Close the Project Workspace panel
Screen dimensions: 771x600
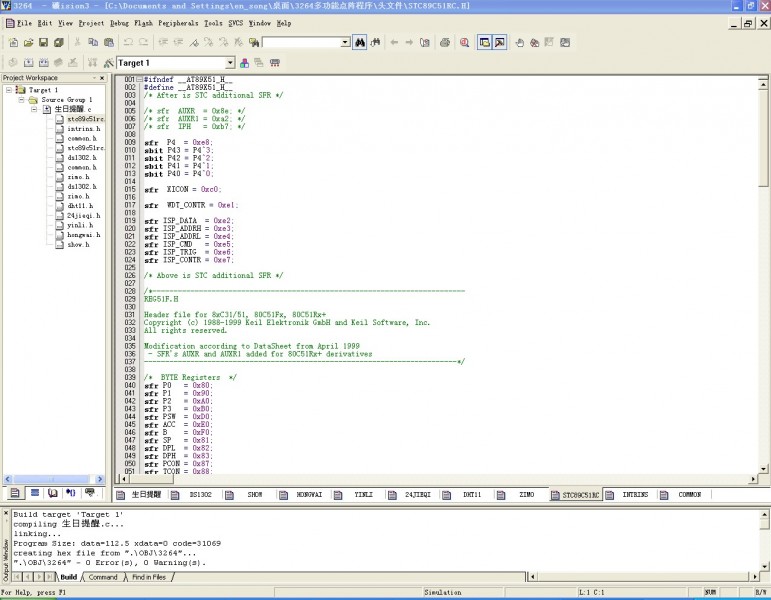point(101,78)
